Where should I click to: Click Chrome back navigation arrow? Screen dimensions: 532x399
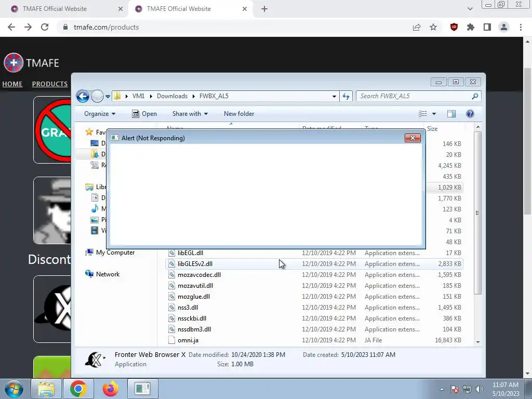pyautogui.click(x=11, y=27)
